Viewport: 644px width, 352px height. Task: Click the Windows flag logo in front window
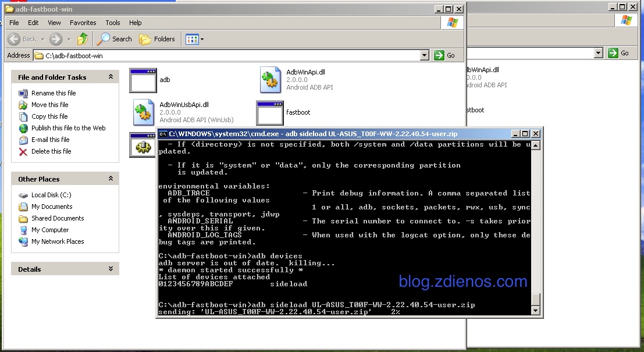(x=453, y=23)
